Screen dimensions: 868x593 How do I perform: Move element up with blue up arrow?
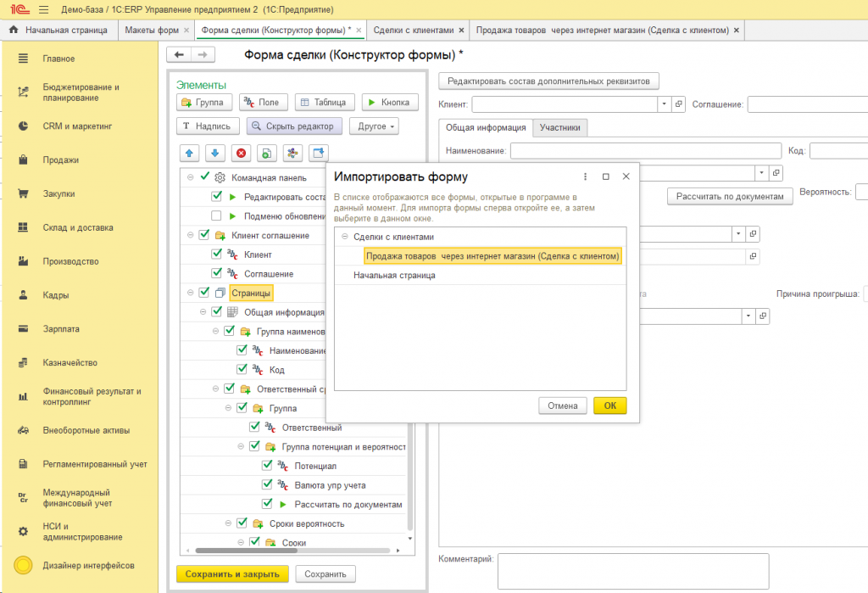pos(189,153)
